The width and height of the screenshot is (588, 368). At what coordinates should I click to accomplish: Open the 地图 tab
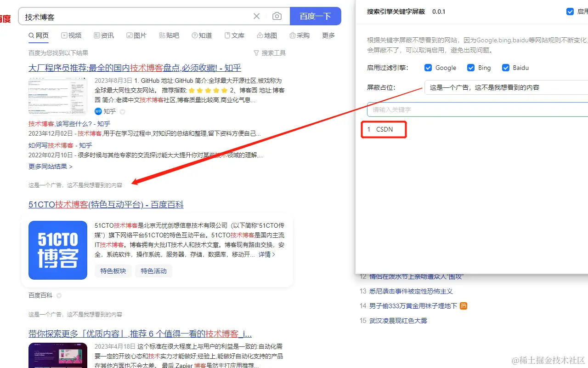[x=267, y=35]
